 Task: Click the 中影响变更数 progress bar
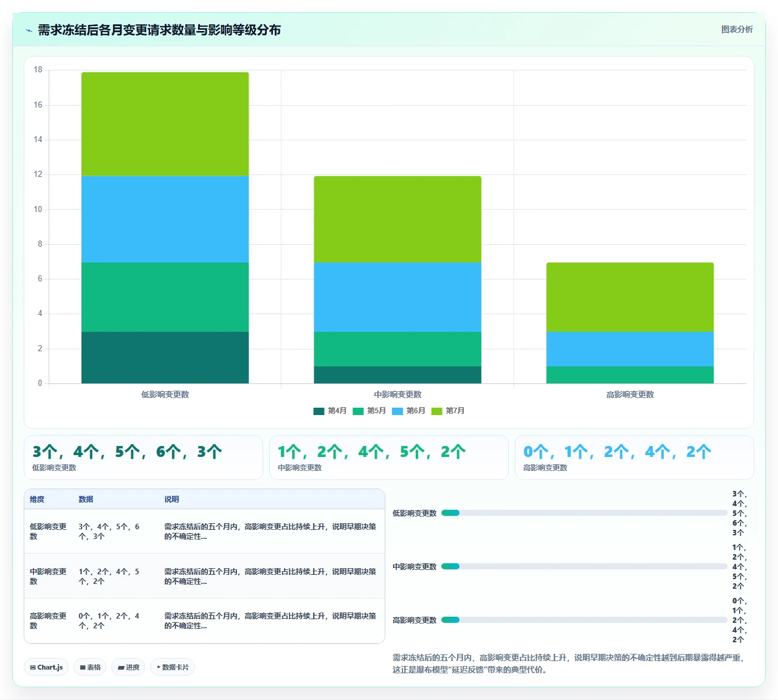pos(584,566)
